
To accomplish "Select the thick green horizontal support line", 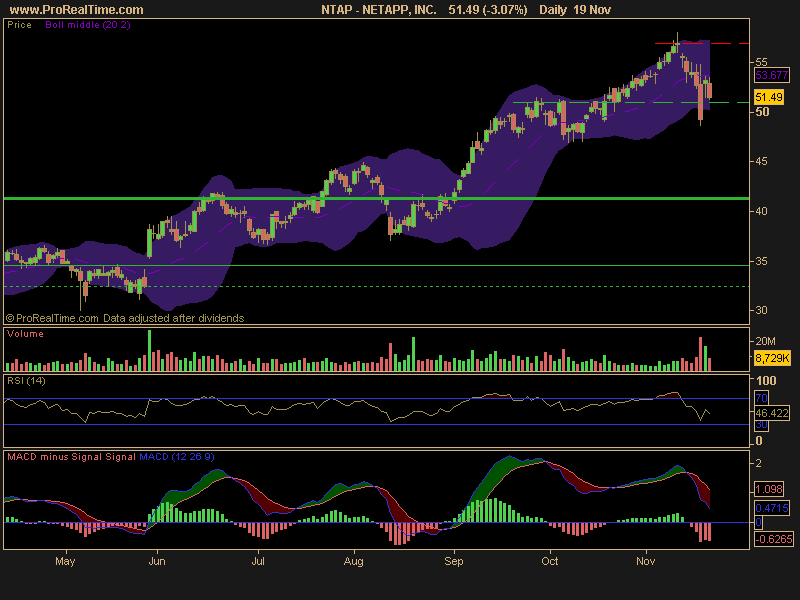I will point(377,198).
